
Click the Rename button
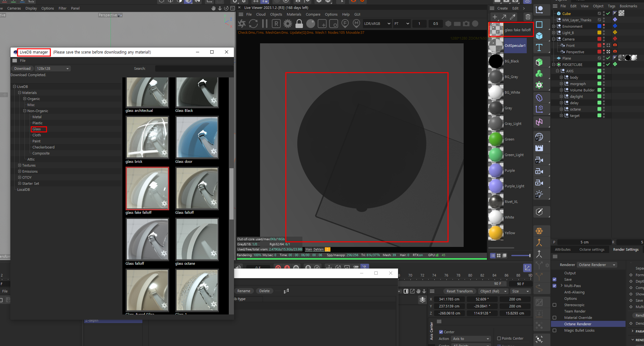pyautogui.click(x=244, y=291)
